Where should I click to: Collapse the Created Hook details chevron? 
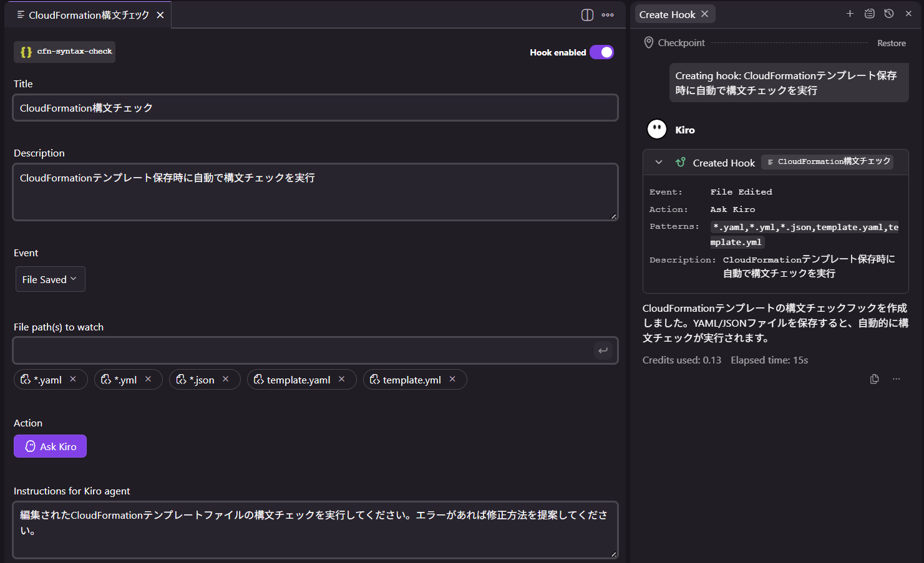(658, 162)
